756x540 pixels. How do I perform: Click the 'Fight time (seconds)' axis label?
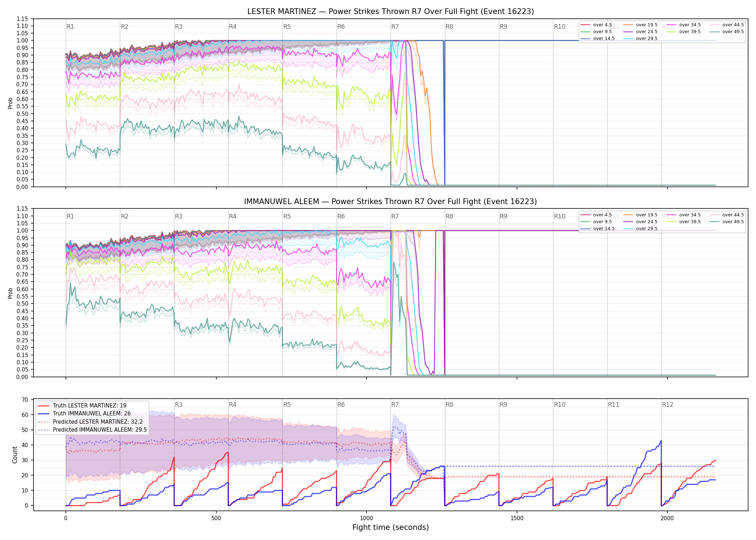pos(391,527)
